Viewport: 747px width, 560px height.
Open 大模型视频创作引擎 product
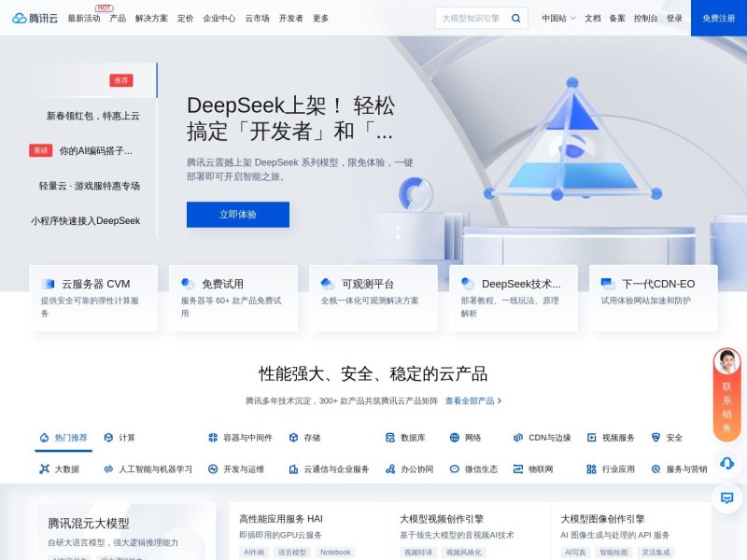click(x=441, y=519)
